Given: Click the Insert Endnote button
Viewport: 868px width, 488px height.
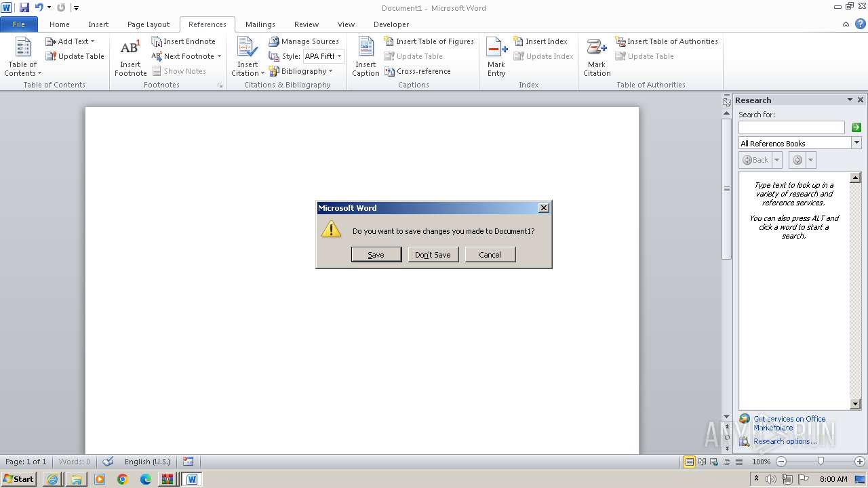Looking at the screenshot, I should (x=183, y=41).
